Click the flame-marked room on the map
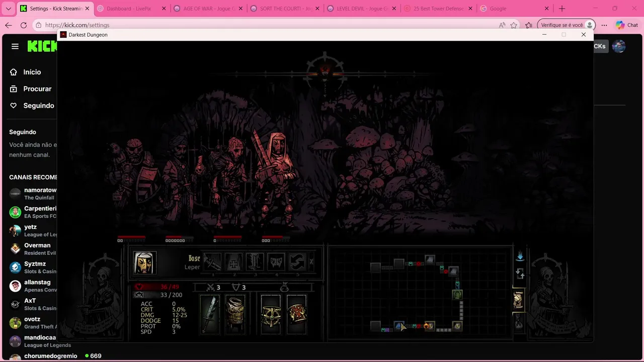 point(429,326)
